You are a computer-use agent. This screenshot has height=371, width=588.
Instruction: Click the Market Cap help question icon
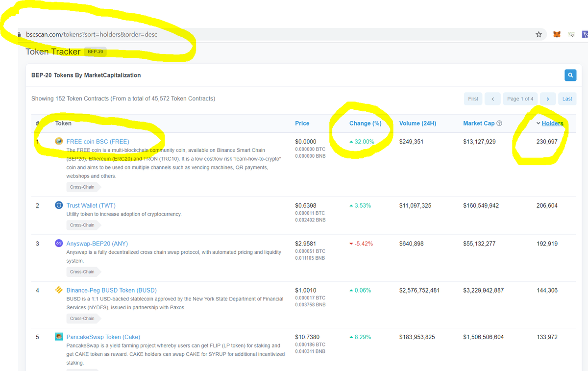point(499,124)
